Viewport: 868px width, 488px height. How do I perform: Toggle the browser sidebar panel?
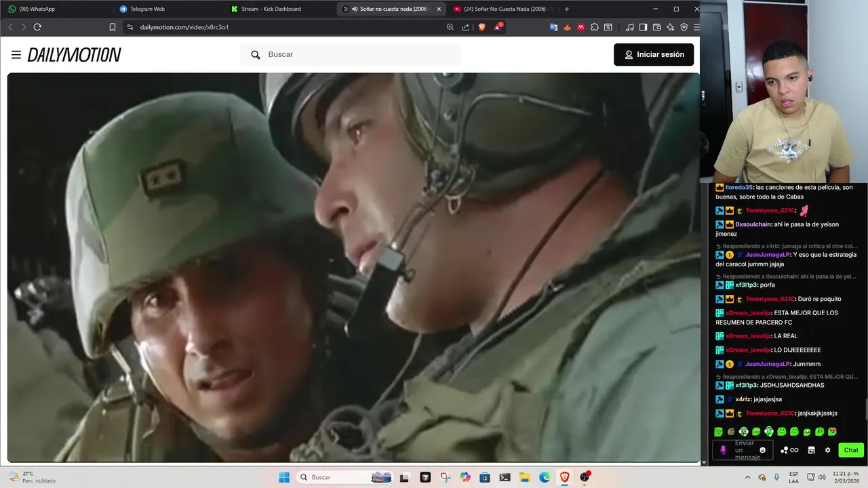[x=644, y=27]
